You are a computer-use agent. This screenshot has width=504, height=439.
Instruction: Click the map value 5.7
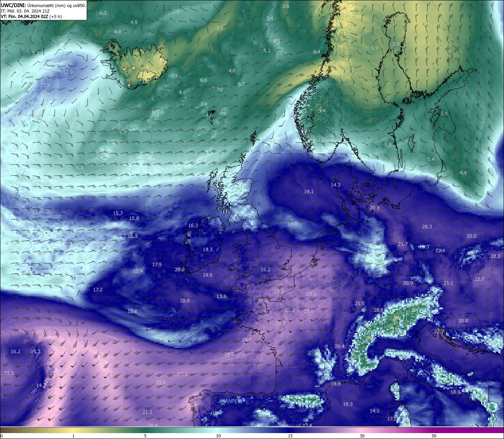coord(123,133)
